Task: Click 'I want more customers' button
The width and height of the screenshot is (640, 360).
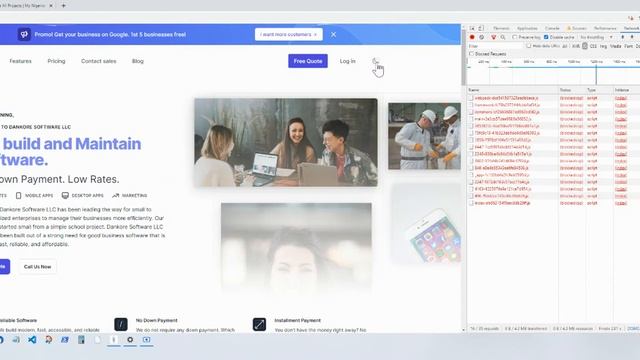Action: 289,34
